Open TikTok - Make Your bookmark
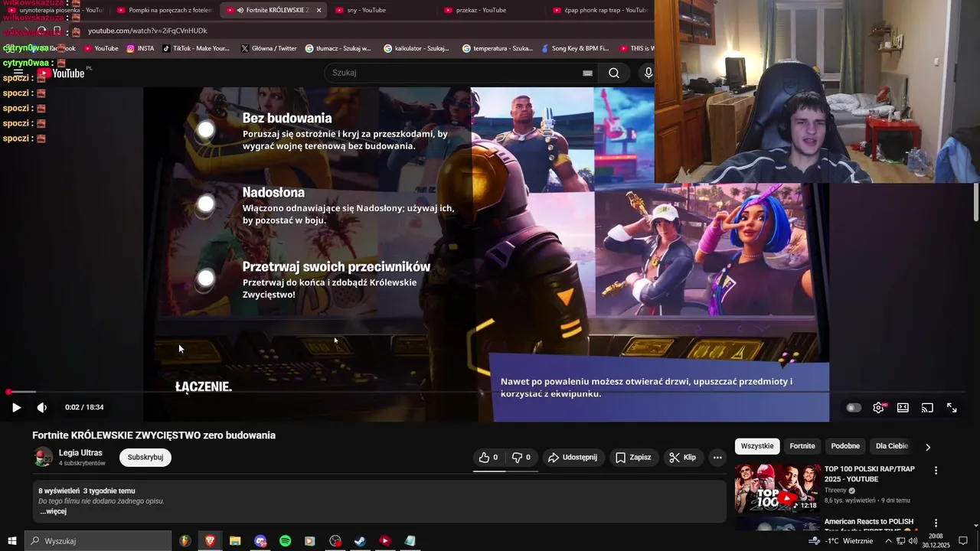The width and height of the screenshot is (980, 551). [x=196, y=48]
